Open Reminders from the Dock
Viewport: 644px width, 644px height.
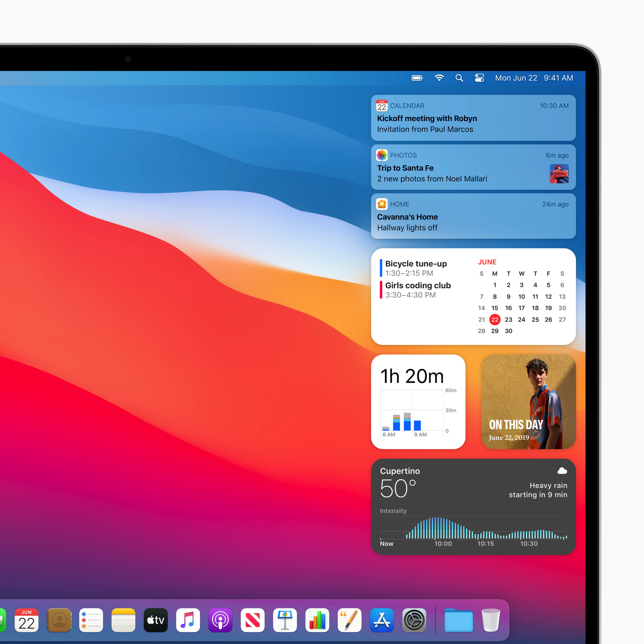(91, 620)
